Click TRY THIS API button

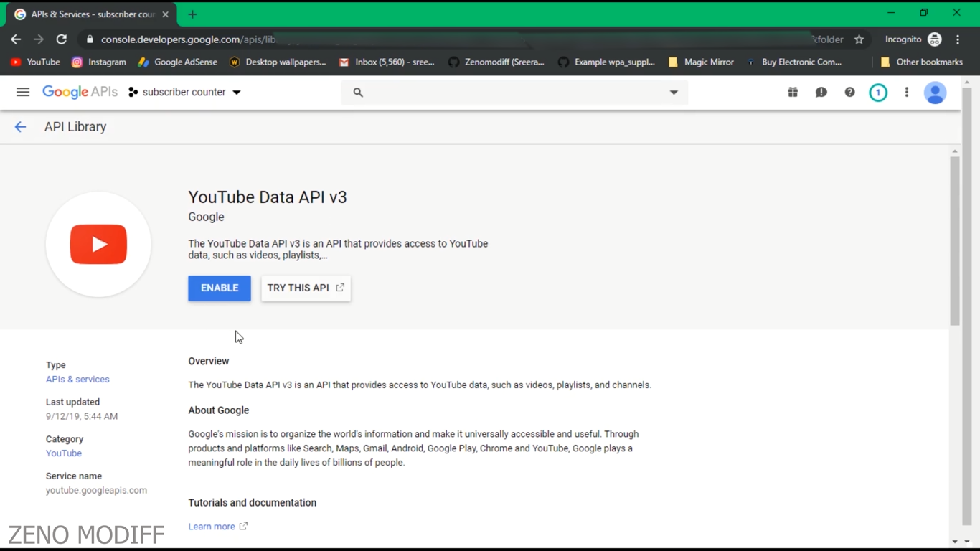[x=306, y=288]
